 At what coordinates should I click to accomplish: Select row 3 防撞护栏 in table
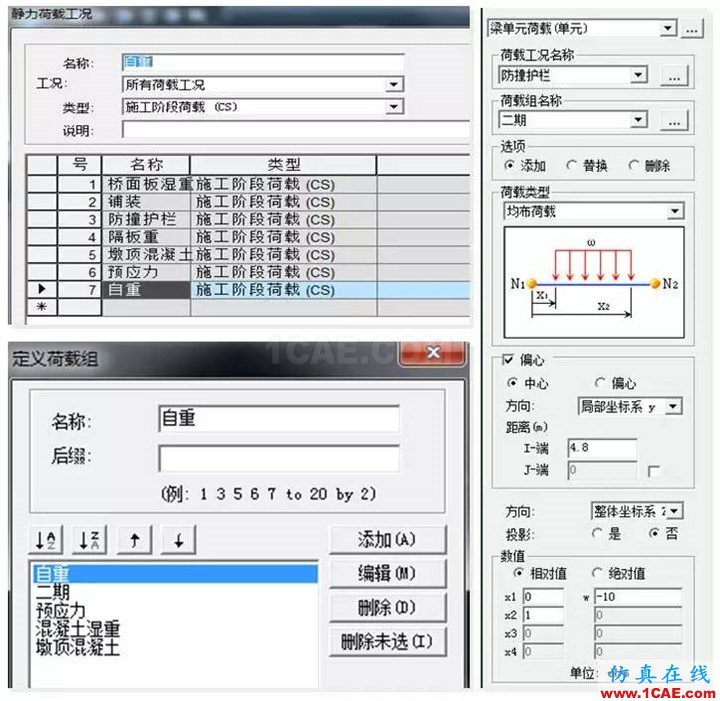248,219
